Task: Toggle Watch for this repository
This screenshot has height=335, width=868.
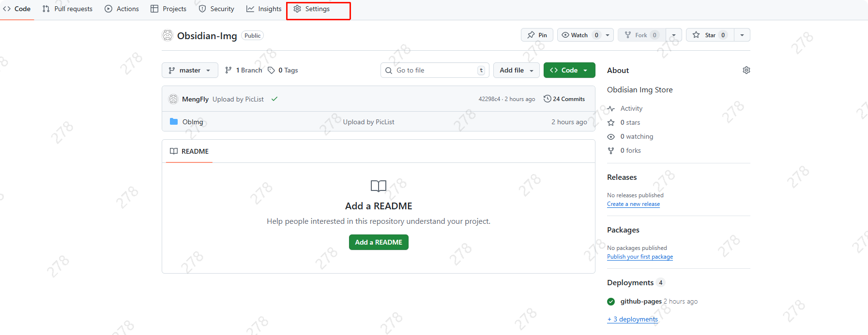Action: [580, 35]
